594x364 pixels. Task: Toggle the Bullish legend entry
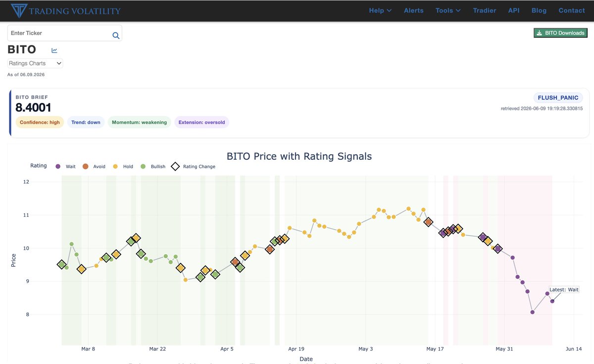pos(153,167)
